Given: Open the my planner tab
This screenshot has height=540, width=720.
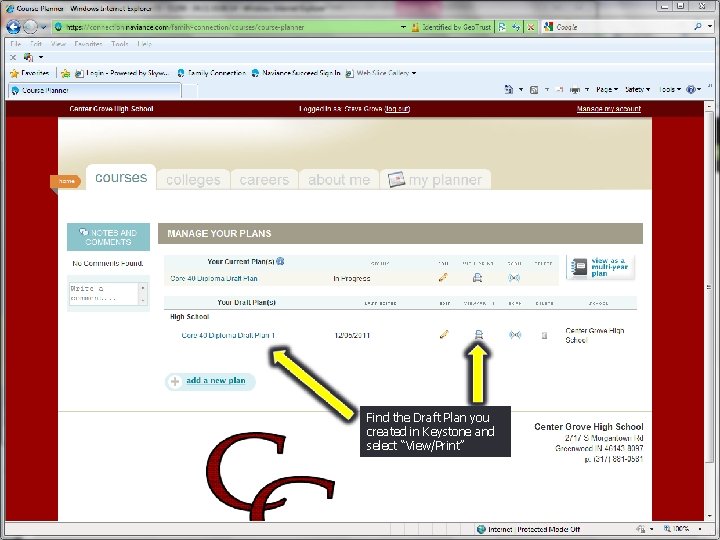Looking at the screenshot, I should click(x=435, y=180).
